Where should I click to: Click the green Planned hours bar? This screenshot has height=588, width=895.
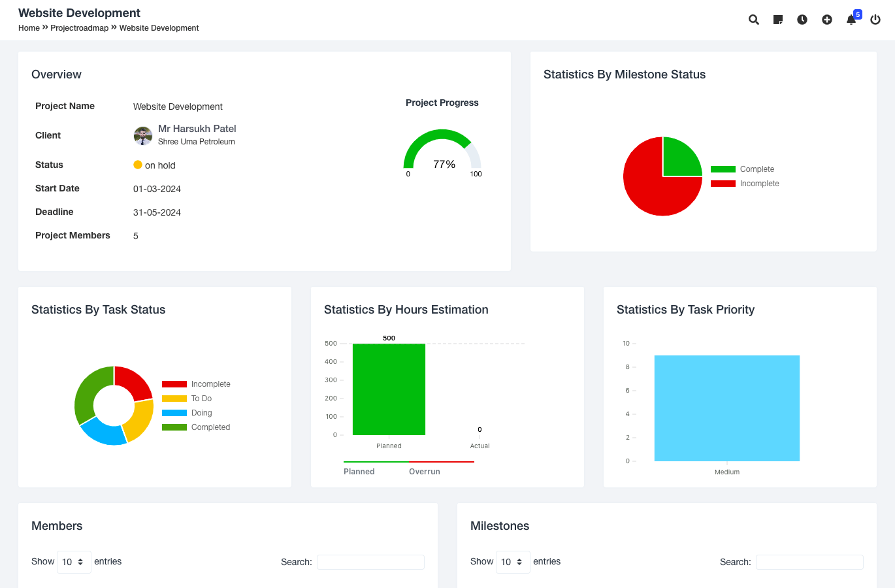pos(389,389)
